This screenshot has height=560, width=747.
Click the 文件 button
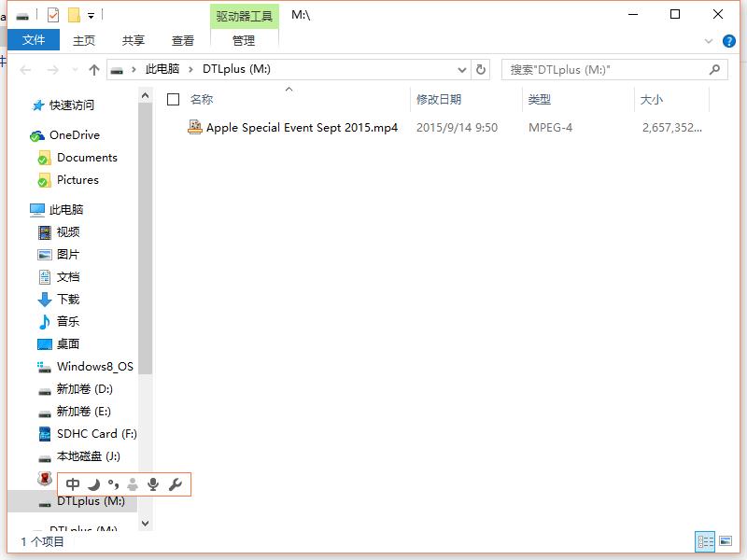[x=34, y=40]
